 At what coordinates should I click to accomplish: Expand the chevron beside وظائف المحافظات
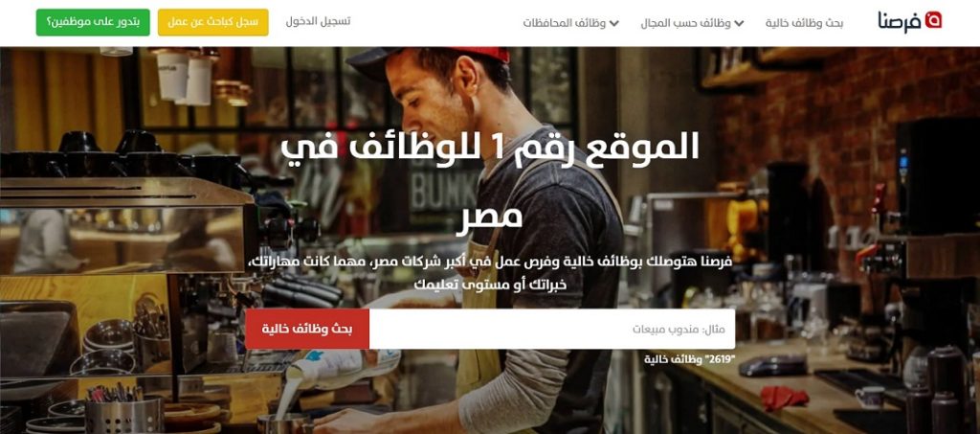coord(613,24)
